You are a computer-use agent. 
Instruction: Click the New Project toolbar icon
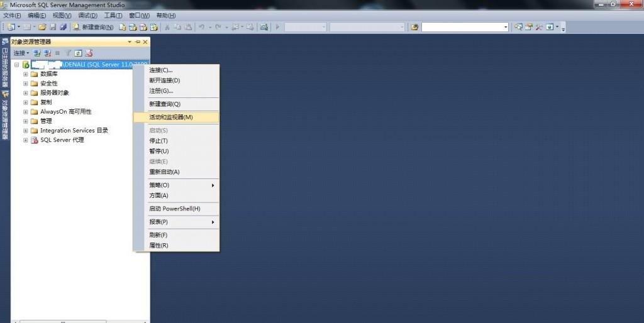[x=11, y=27]
